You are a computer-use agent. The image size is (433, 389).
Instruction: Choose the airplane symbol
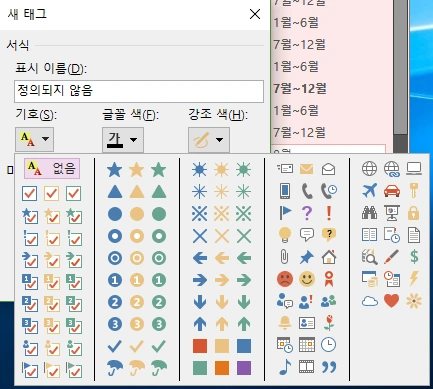370,191
